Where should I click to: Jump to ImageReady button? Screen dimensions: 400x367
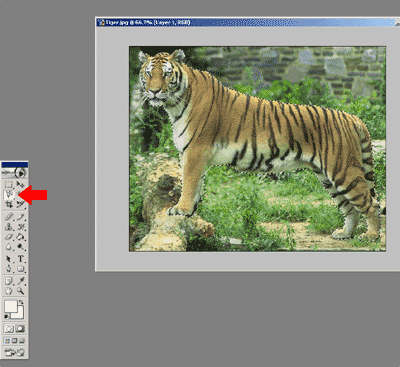(x=14, y=352)
